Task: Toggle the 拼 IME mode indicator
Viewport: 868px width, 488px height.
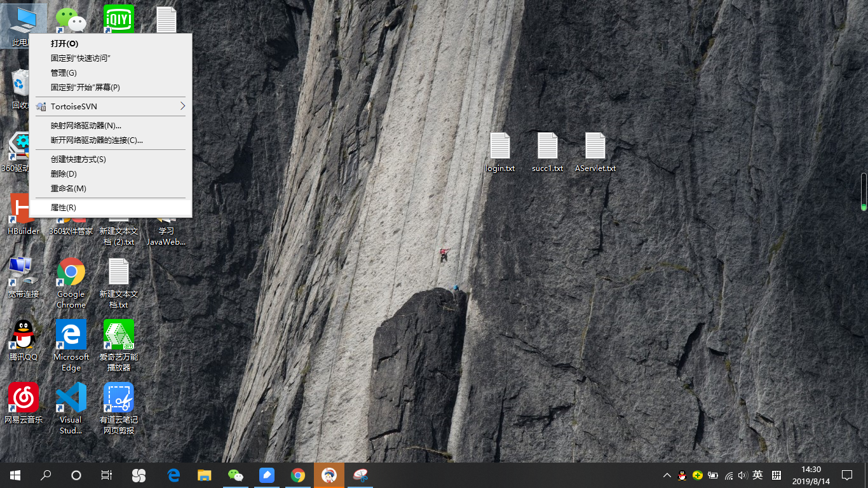Action: (776, 475)
